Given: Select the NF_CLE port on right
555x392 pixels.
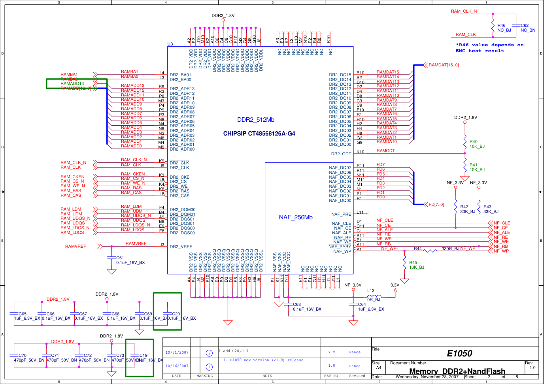Looking at the screenshot, I should [502, 223].
